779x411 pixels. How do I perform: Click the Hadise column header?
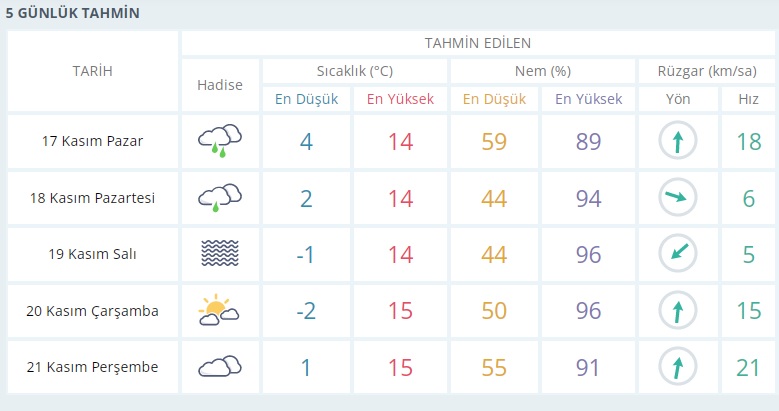tap(220, 85)
